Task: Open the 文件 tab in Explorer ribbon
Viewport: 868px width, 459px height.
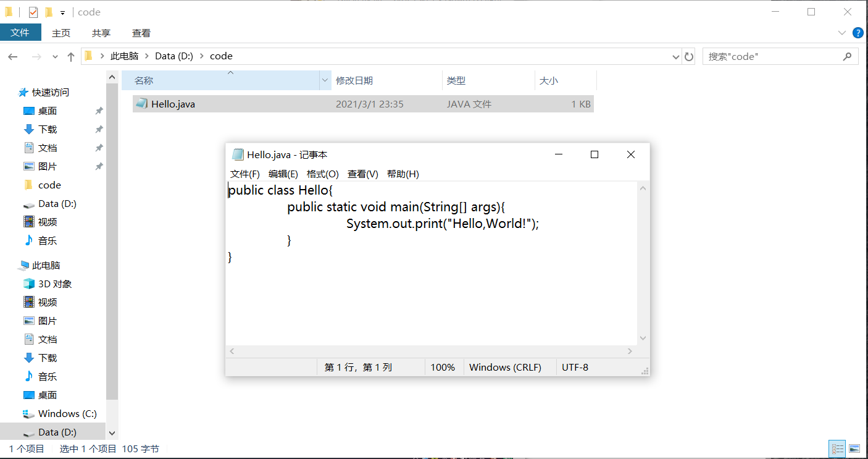Action: [20, 32]
